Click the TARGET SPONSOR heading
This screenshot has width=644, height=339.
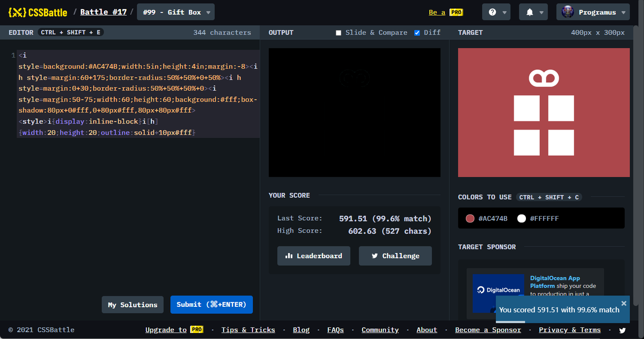point(487,247)
